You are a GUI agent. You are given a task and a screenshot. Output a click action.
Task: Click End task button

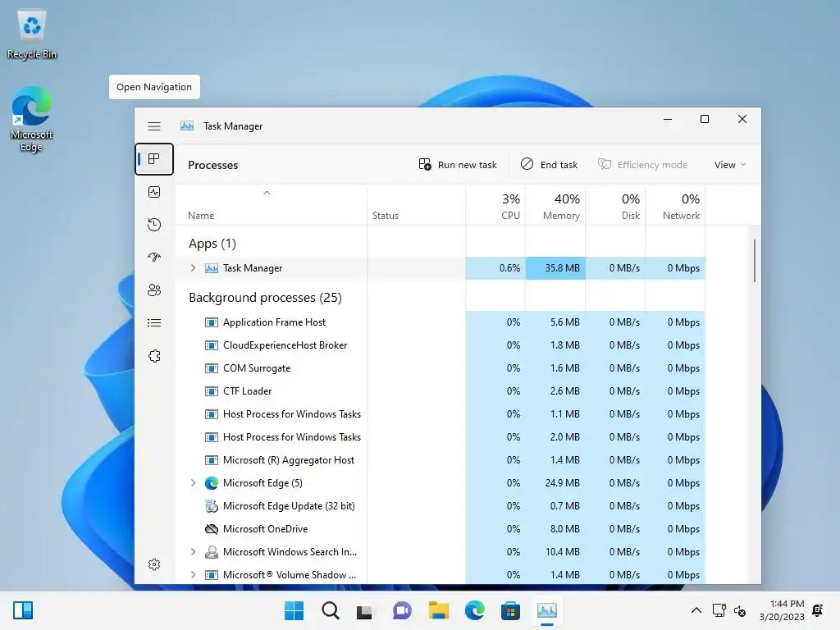coord(549,165)
